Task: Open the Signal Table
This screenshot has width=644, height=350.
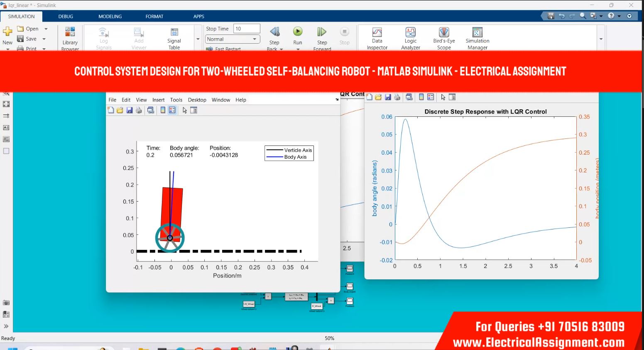Action: pos(174,38)
